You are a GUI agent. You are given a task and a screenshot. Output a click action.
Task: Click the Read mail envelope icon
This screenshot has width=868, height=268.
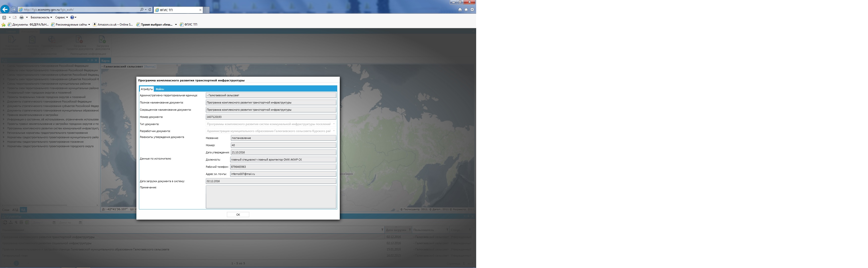click(14, 17)
